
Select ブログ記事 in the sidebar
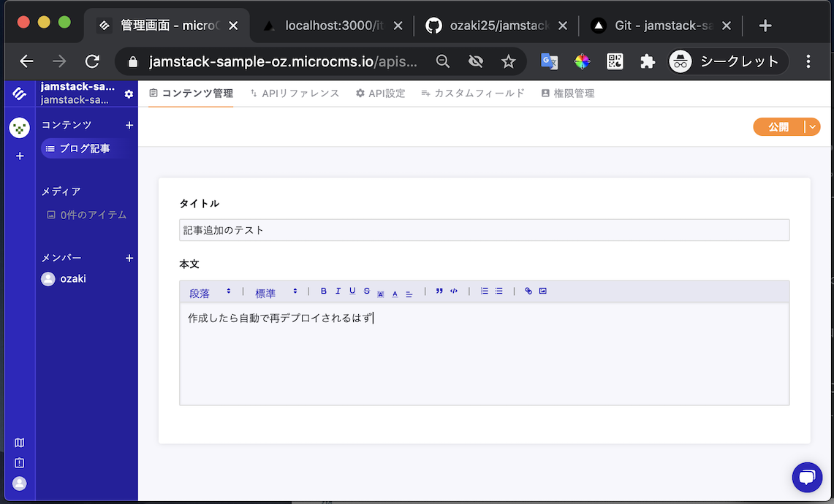(x=85, y=149)
